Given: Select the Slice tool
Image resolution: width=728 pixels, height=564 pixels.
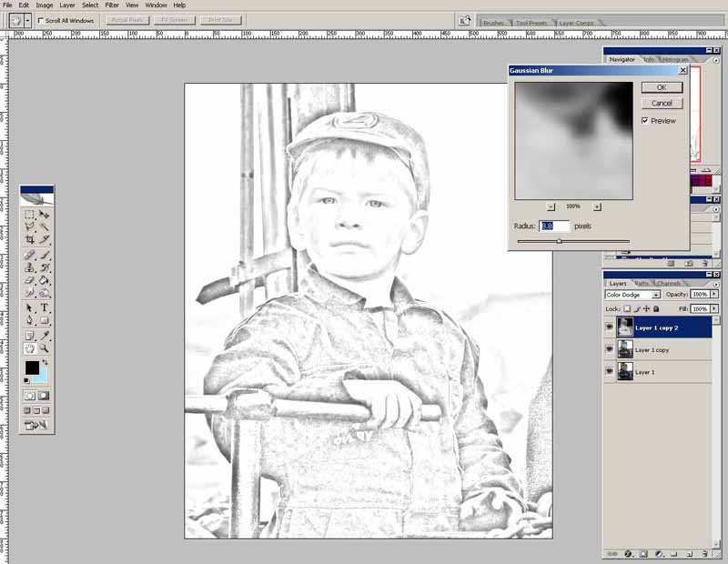Looking at the screenshot, I should pos(44,239).
